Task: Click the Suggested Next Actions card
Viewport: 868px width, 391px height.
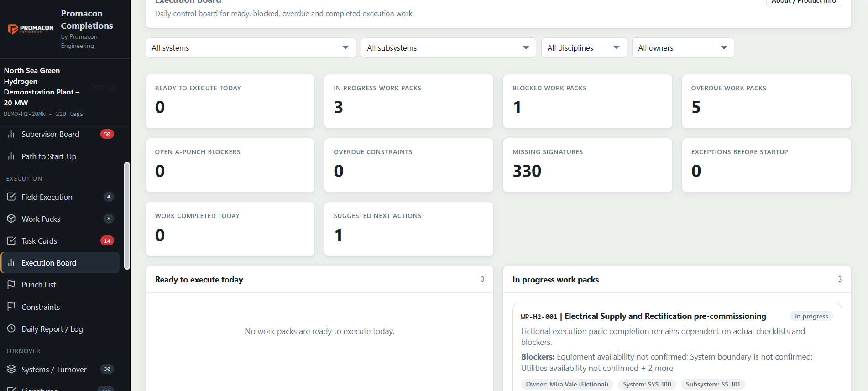Action: [408, 229]
